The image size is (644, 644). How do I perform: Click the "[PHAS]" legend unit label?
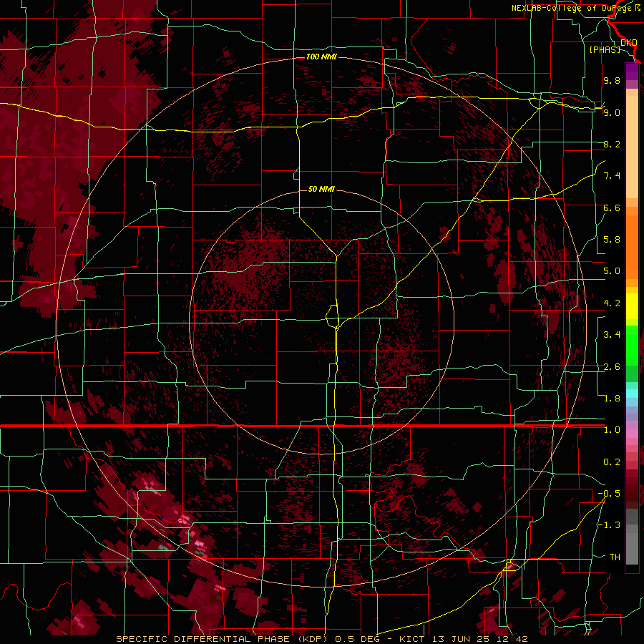pos(605,49)
